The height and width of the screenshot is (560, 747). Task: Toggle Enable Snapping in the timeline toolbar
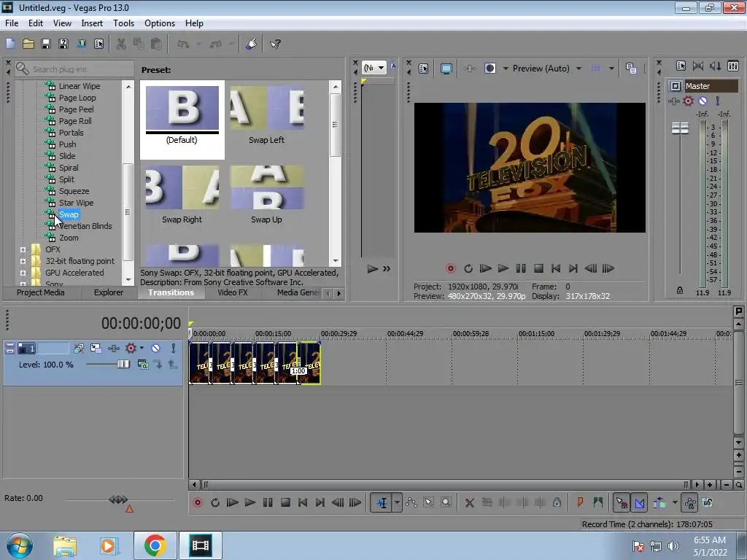click(622, 502)
